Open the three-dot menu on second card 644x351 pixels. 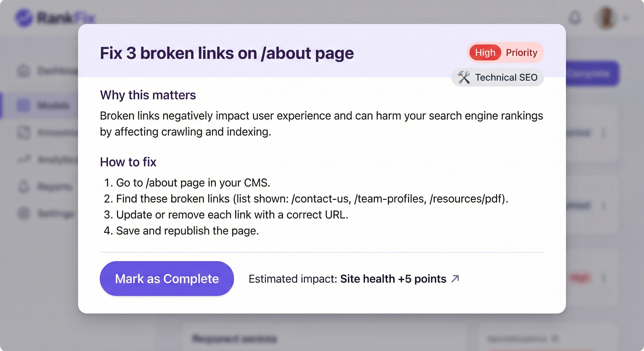tap(604, 205)
